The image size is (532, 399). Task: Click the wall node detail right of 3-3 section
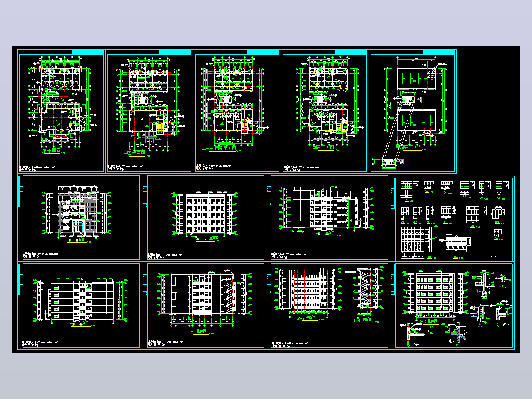point(483,284)
